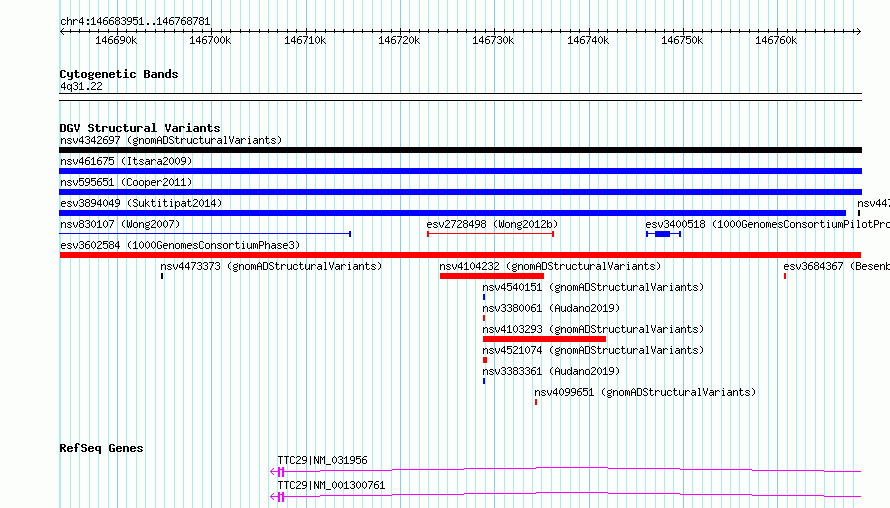
Task: Click the 146760k ruler tick label
Action: 776,40
